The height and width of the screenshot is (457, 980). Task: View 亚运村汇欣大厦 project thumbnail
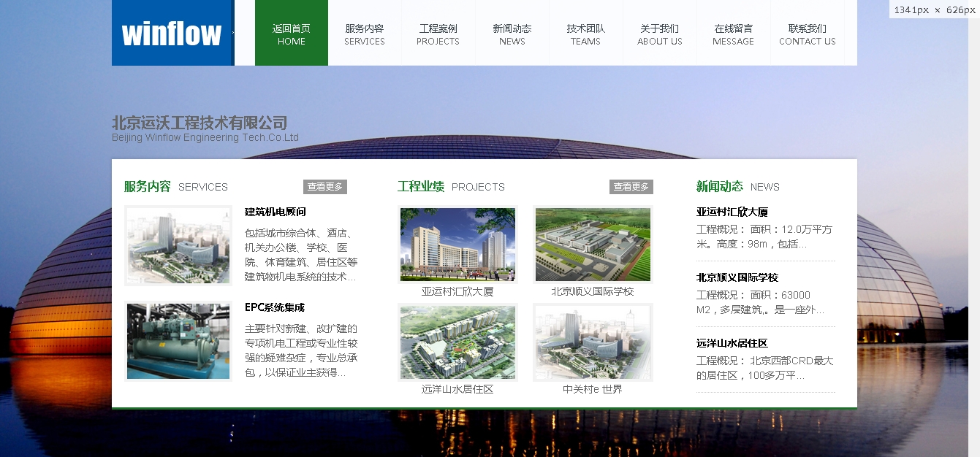[457, 245]
